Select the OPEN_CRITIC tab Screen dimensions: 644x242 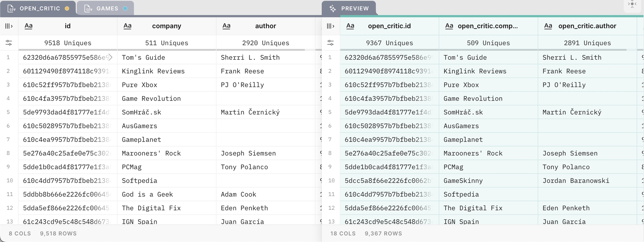[40, 8]
